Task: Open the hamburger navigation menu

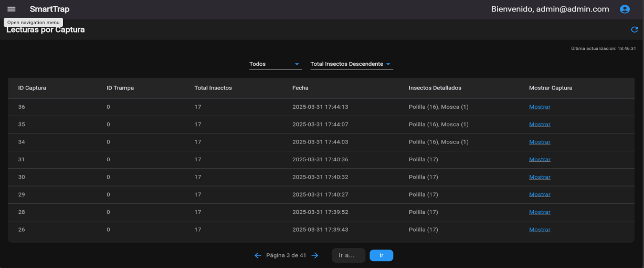Action: tap(12, 9)
